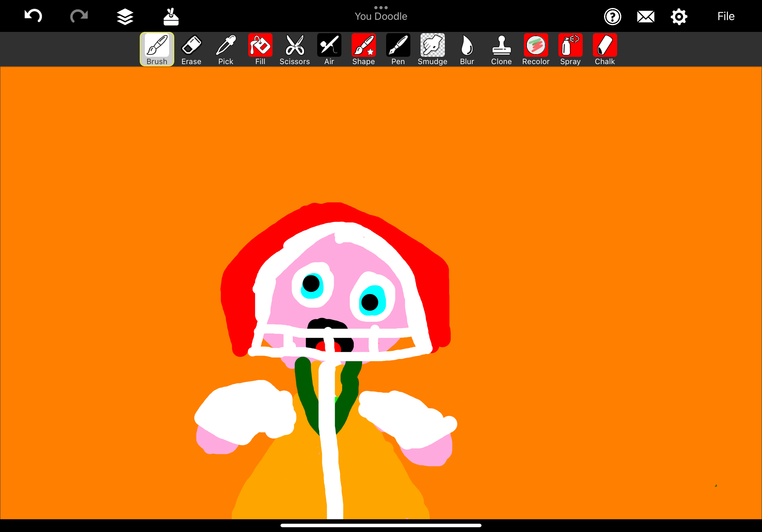Activate the Fill bucket tool
Viewport: 762px width, 532px height.
(x=260, y=49)
